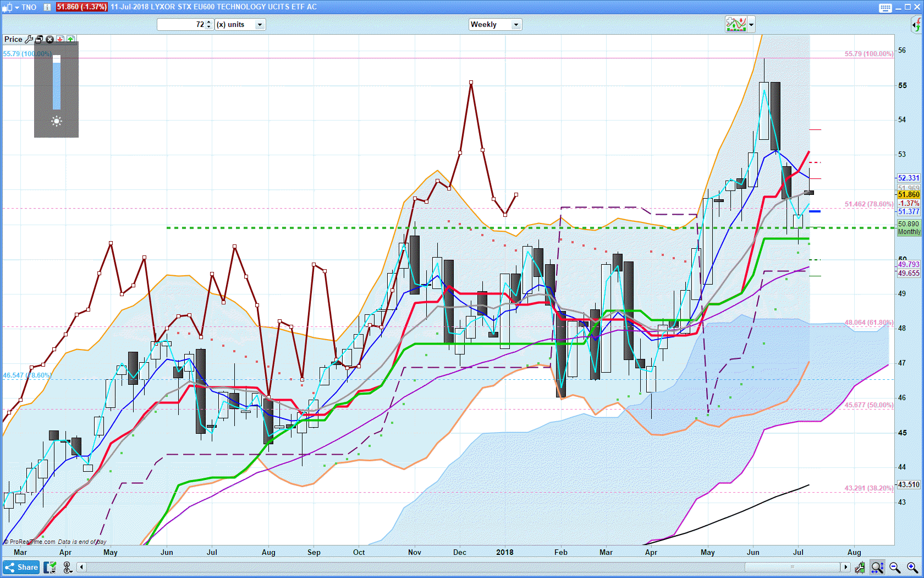Image resolution: width=924 pixels, height=578 pixels.
Task: Click the 51.462 (78.60%) Fibonacci label
Action: pyautogui.click(x=869, y=204)
